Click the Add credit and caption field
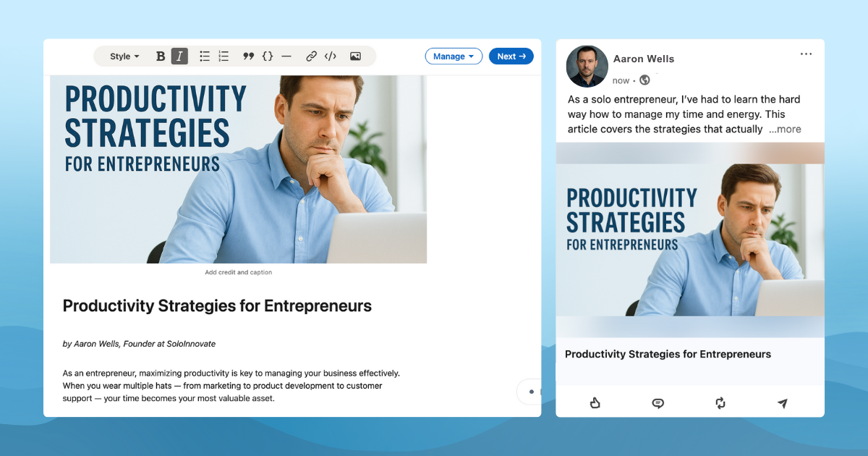The height and width of the screenshot is (456, 868). pos(239,273)
